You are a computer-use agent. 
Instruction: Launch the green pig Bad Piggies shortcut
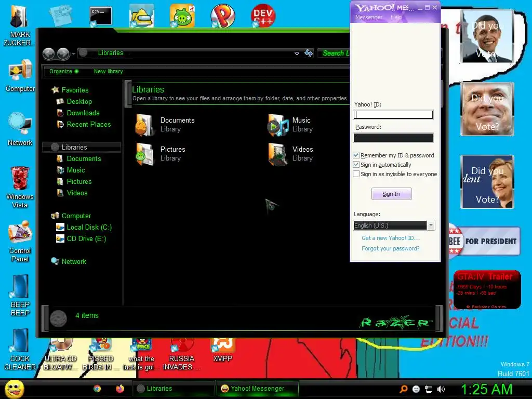[182, 16]
